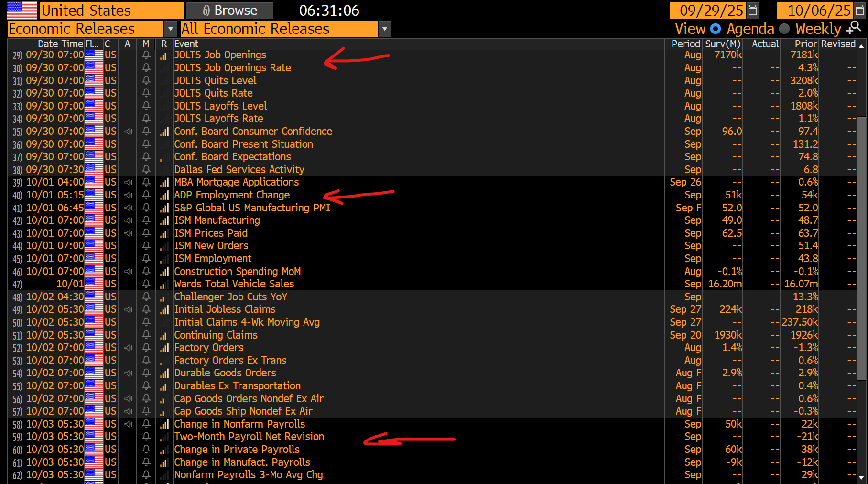868x484 pixels.
Task: Sort by the Prior column header
Action: click(x=806, y=44)
